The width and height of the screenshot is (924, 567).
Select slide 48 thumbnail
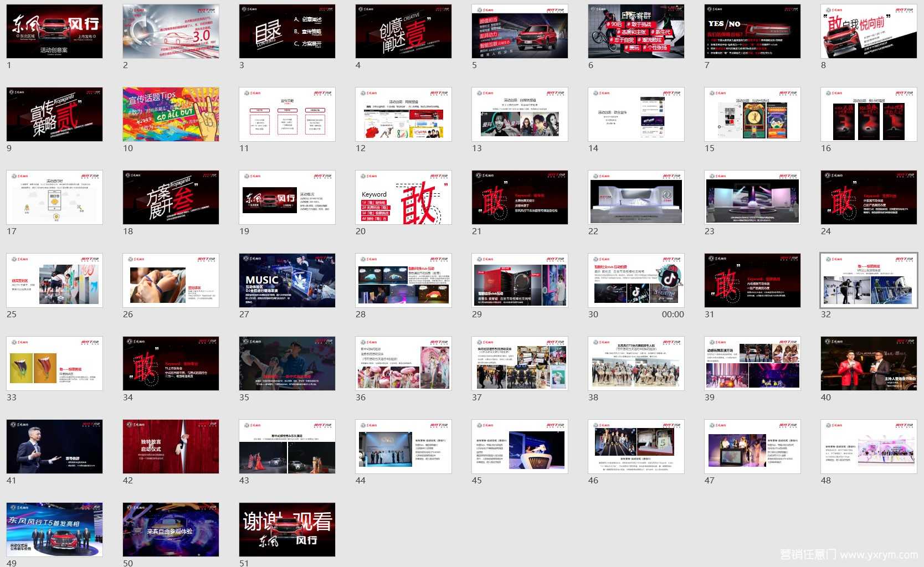pos(869,446)
